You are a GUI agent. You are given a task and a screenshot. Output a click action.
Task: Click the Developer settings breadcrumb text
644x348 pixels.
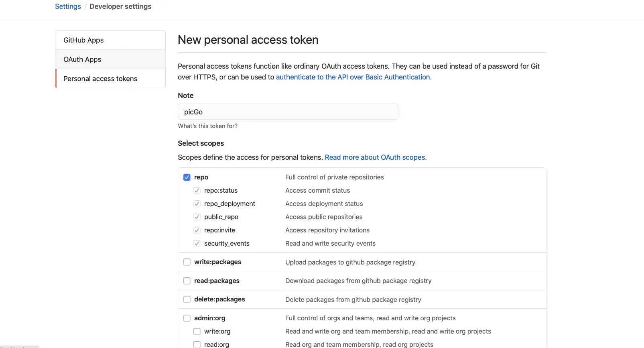[120, 6]
